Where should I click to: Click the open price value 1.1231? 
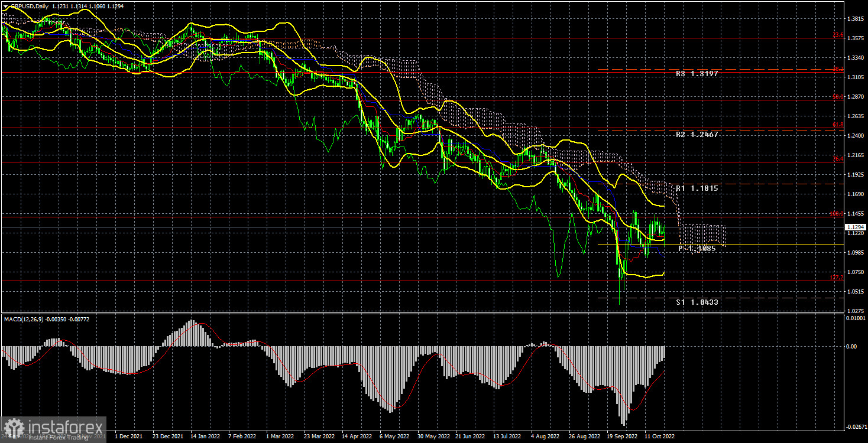[x=60, y=5]
